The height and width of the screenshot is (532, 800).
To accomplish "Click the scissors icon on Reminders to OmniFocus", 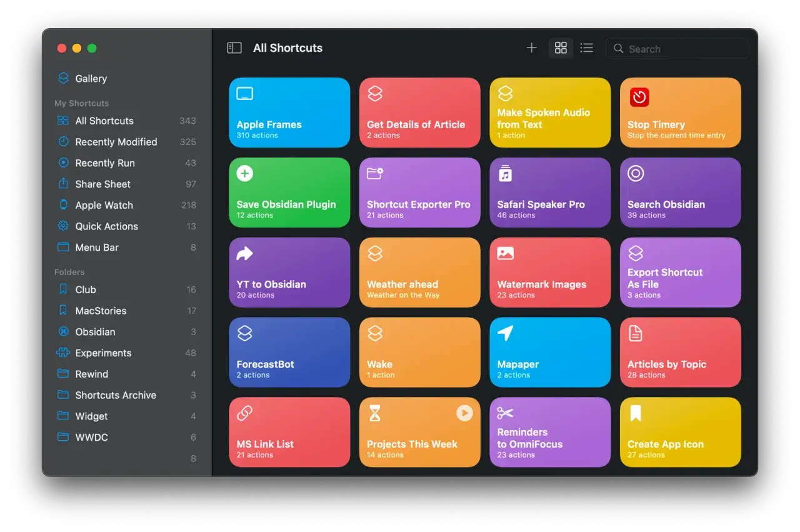I will coord(505,413).
